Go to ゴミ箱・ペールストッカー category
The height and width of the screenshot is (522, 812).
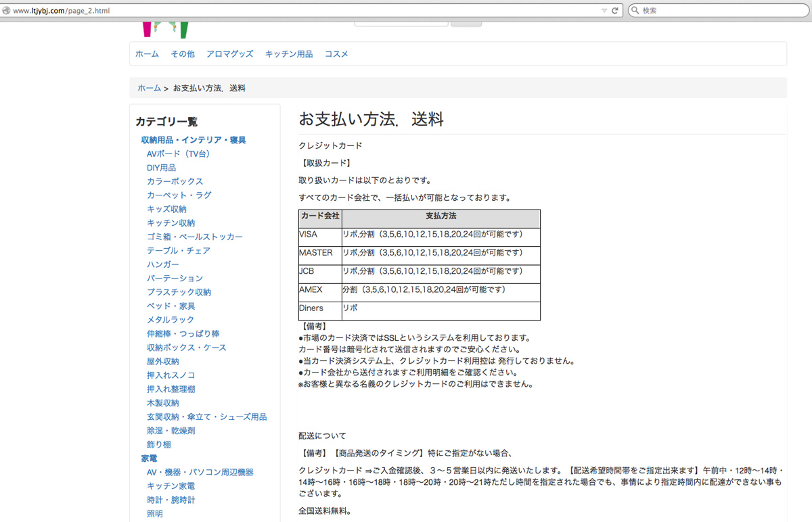click(195, 237)
